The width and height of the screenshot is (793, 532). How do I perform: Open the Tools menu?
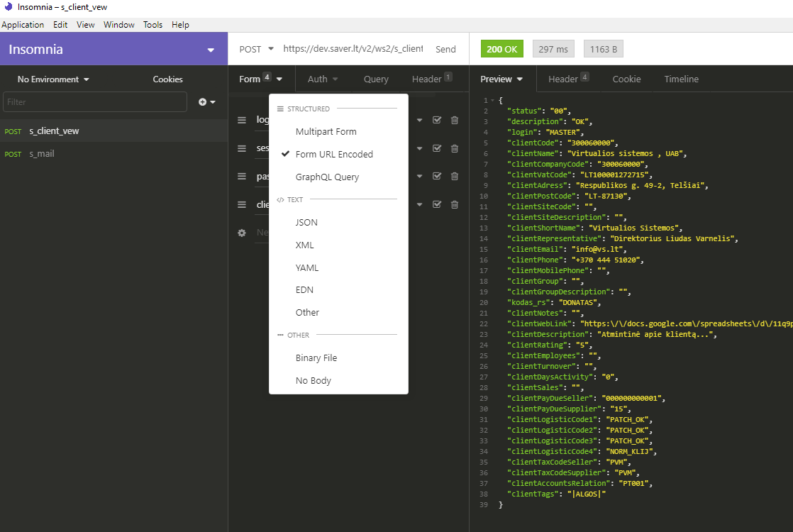(x=152, y=25)
